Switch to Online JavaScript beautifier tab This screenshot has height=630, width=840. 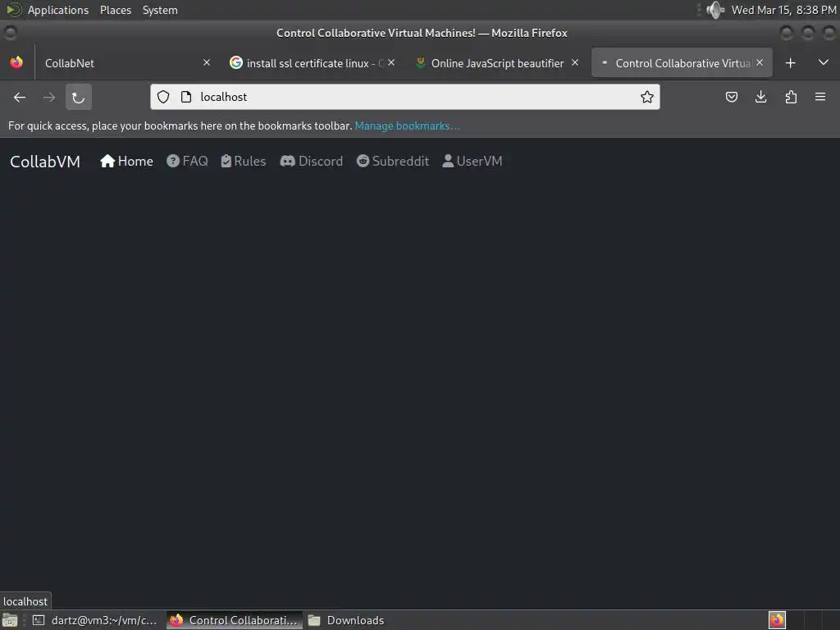click(496, 62)
